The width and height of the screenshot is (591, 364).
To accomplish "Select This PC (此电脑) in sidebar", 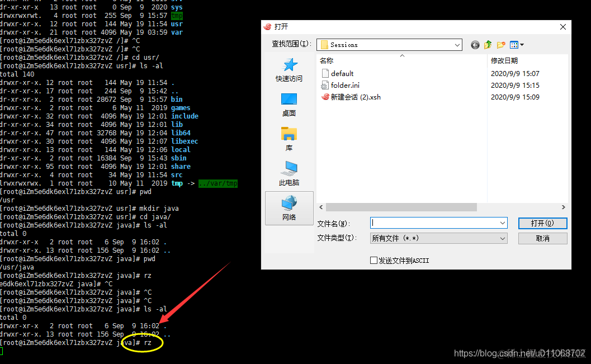I will click(289, 174).
